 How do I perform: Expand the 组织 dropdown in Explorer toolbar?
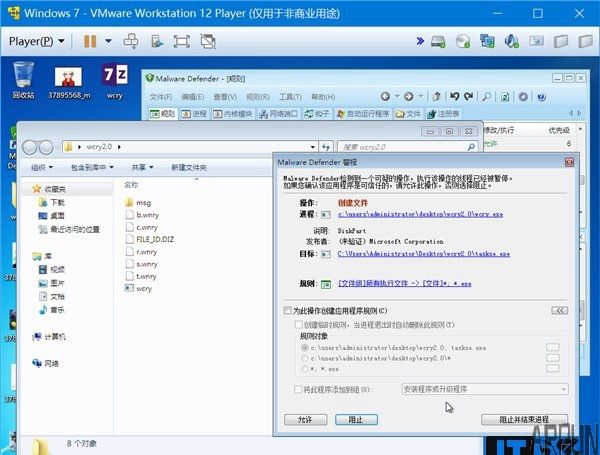point(43,167)
